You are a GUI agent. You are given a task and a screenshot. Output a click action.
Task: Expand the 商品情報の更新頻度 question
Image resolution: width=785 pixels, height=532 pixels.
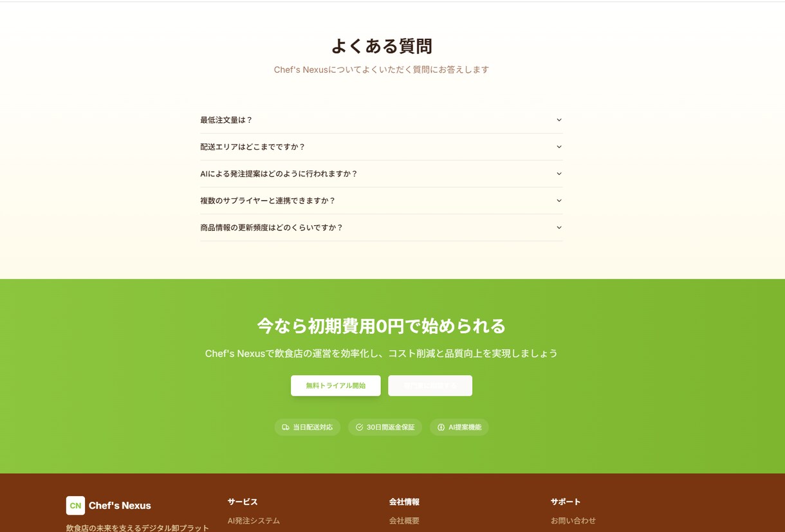(382, 228)
